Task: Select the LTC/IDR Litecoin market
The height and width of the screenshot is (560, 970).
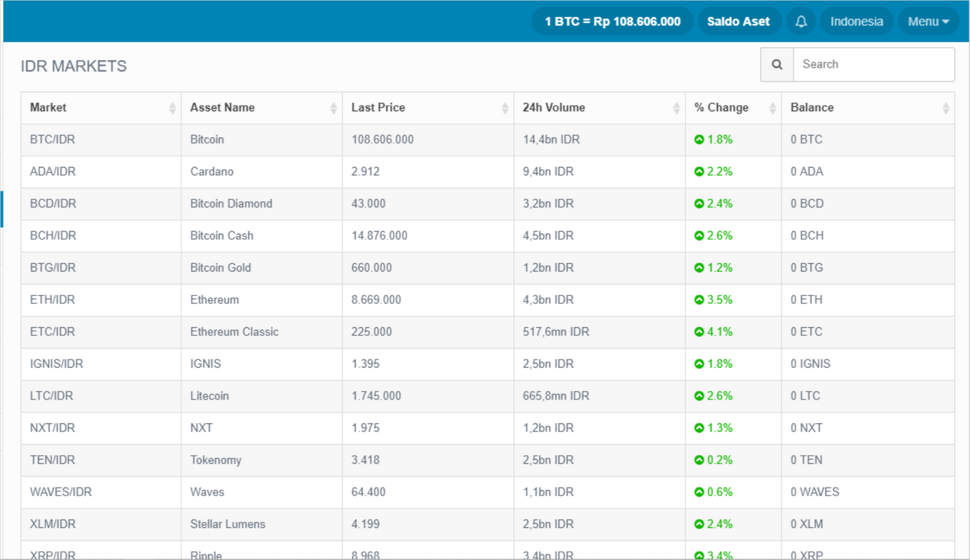Action: tap(52, 396)
